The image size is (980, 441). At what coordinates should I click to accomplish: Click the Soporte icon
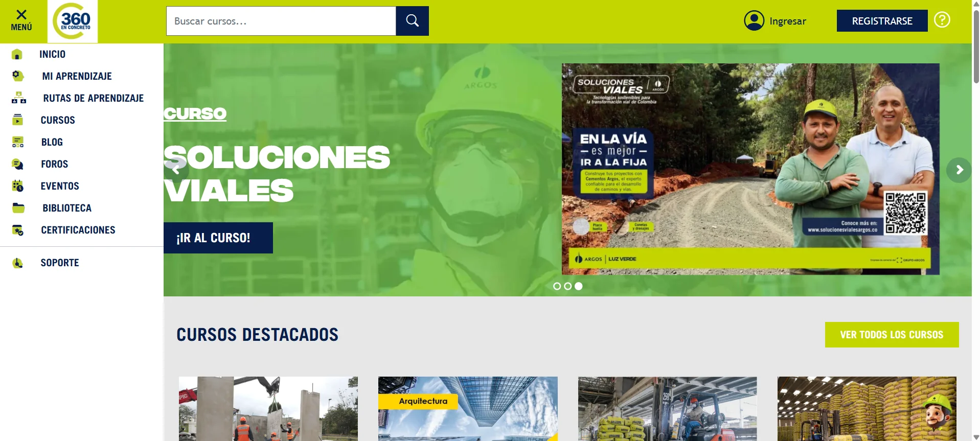coord(17,263)
